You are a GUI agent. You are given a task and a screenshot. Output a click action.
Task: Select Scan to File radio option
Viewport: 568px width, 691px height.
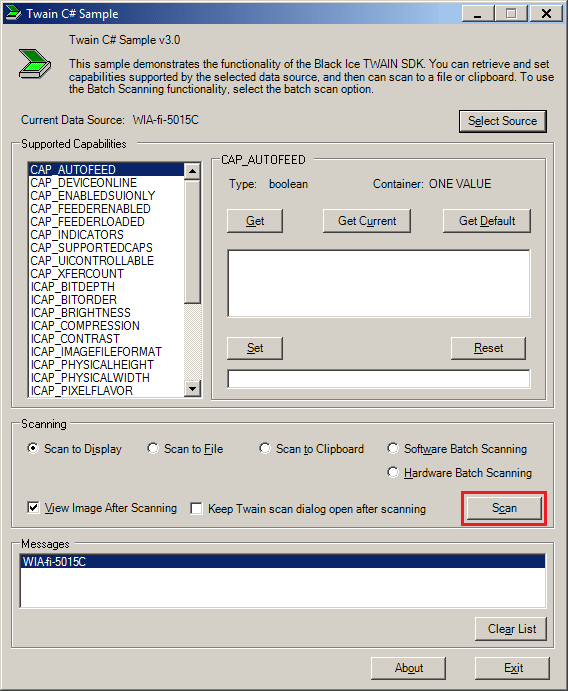click(153, 448)
